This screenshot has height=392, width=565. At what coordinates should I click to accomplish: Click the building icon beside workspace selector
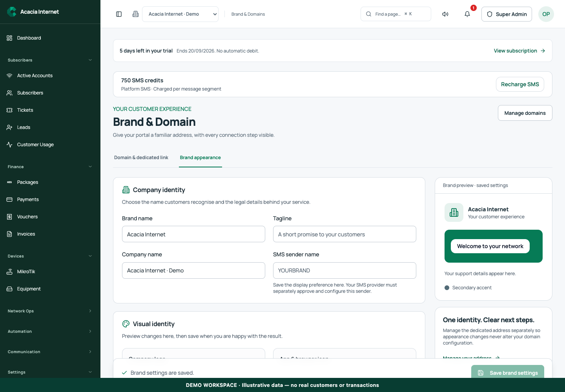click(x=136, y=14)
